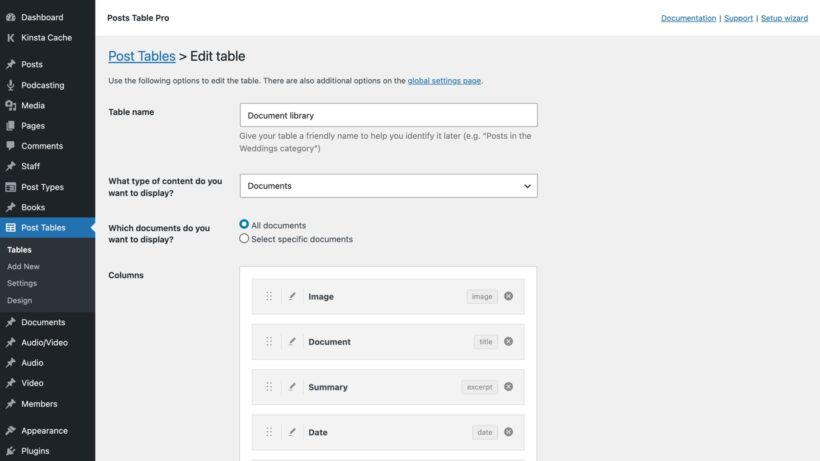The image size is (820, 461).
Task: Edit the Document column with pencil icon
Action: 292,341
